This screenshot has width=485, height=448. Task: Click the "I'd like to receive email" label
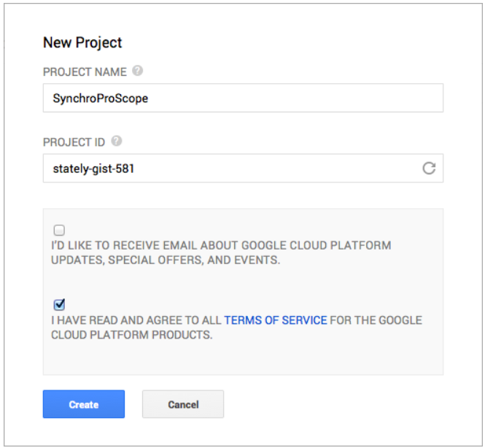pyautogui.click(x=219, y=245)
